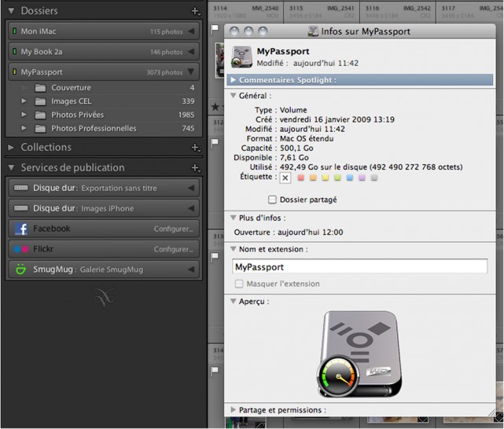Viewport: 504px width, 429px height.
Task: Click the plus icon beside Collections
Action: 196,148
